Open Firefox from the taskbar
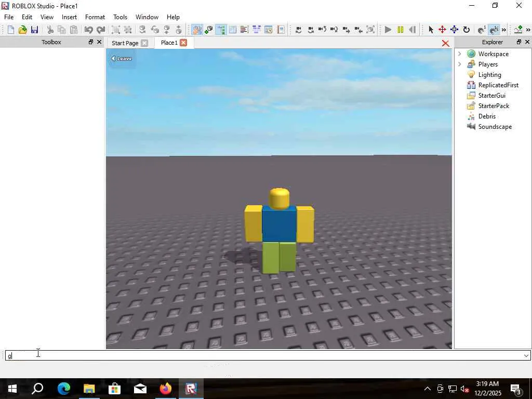The image size is (532, 399). click(x=166, y=389)
